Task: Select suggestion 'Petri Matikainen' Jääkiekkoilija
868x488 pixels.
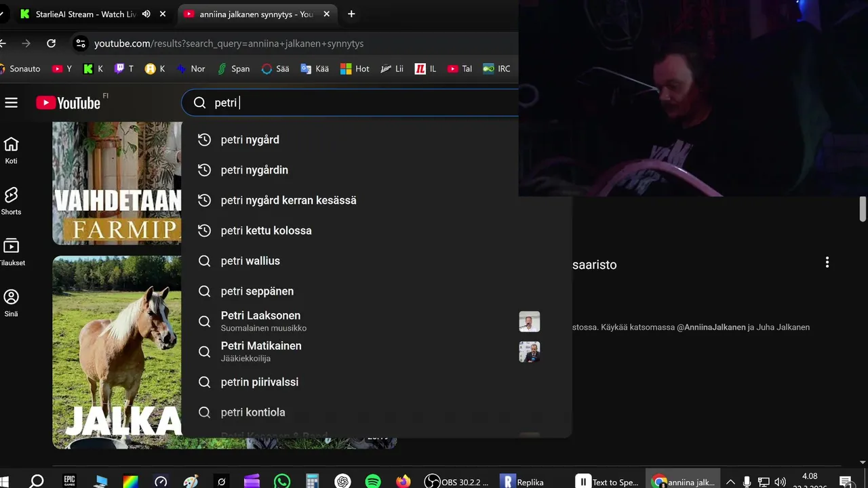Action: pyautogui.click(x=376, y=352)
